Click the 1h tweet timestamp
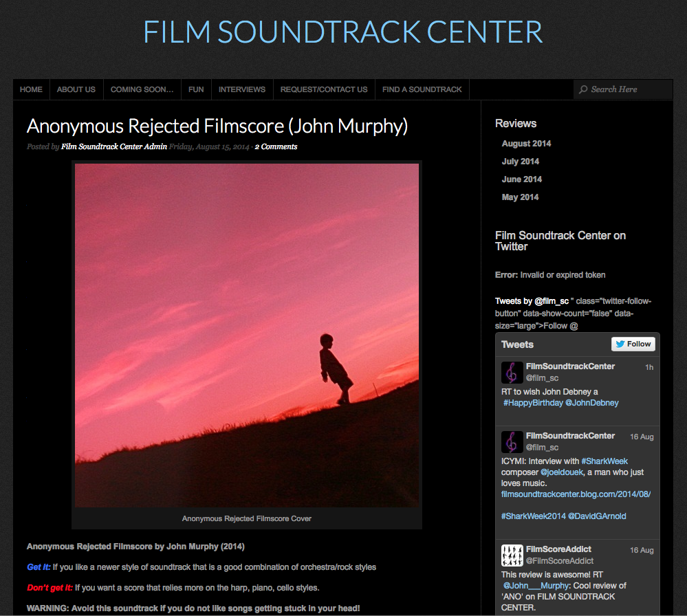The width and height of the screenshot is (687, 616). (x=649, y=367)
